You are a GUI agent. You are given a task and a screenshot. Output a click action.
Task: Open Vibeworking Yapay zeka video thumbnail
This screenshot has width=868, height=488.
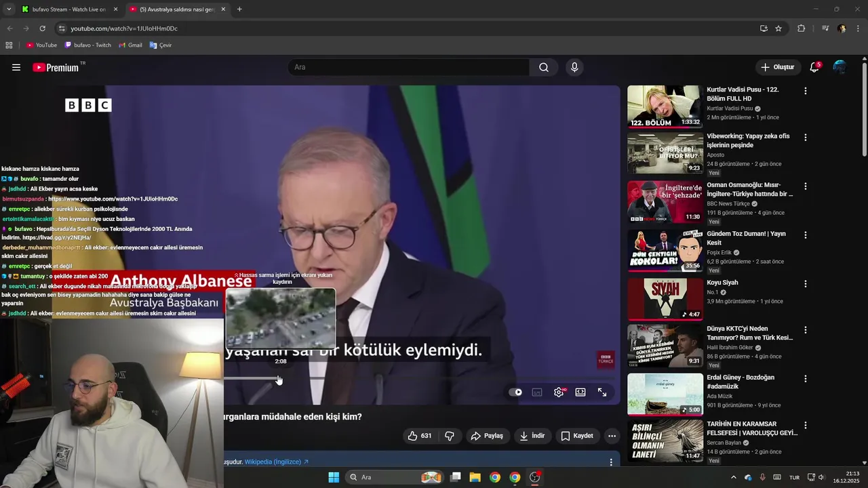665,154
